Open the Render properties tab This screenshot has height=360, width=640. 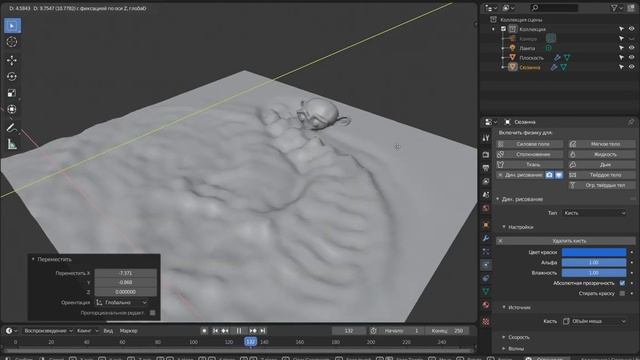pos(486,155)
